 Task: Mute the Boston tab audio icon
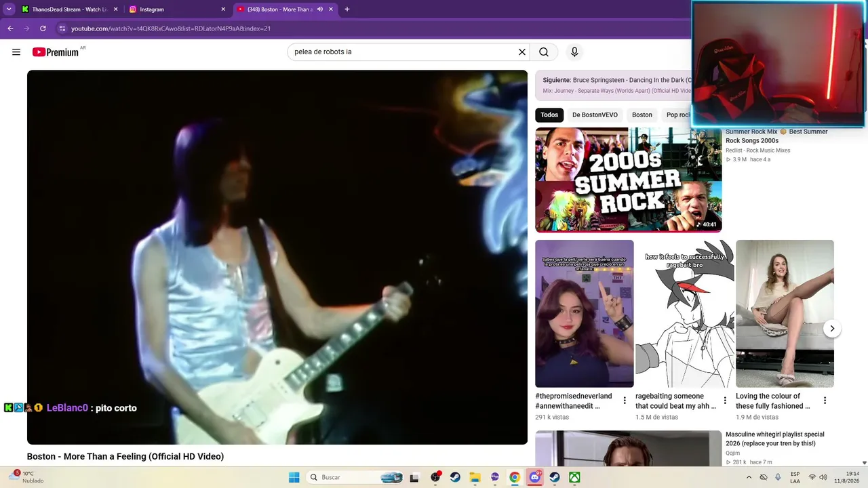[x=319, y=9]
